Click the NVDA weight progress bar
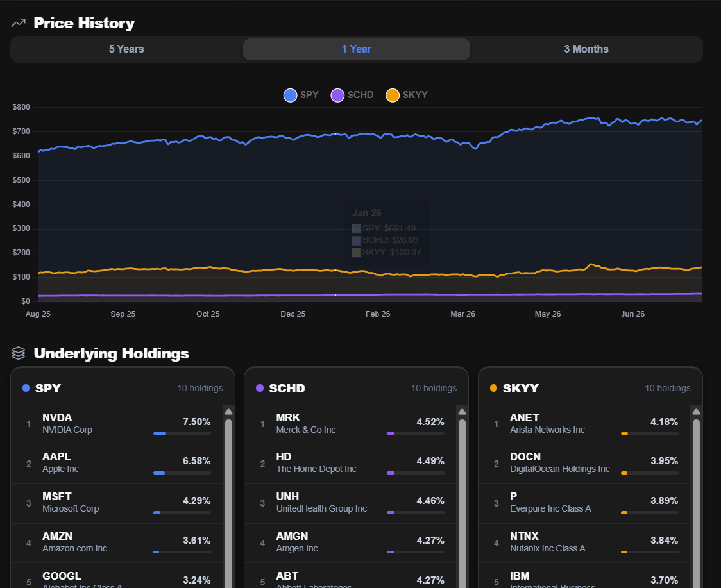This screenshot has height=588, width=721. (x=182, y=433)
